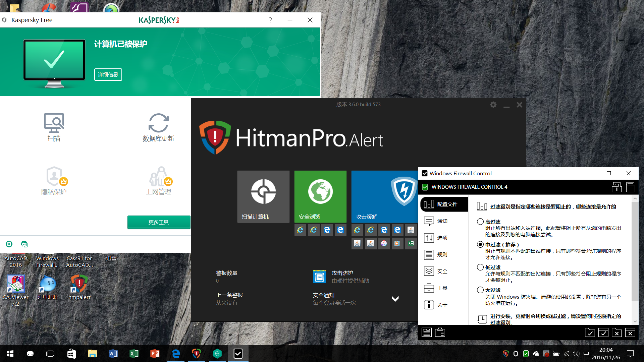Open HitmanPro.Alert settings gear icon
Screen dimensions: 644x362
point(493,105)
